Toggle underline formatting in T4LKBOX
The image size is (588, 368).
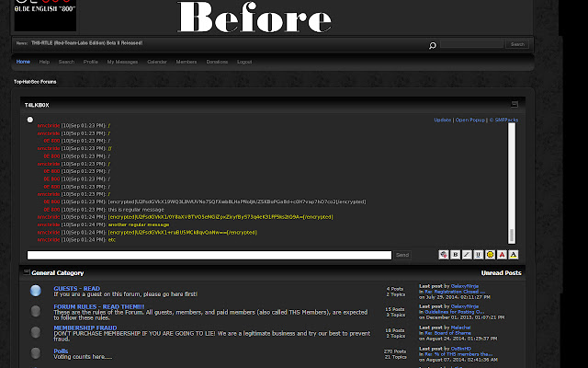pos(479,255)
